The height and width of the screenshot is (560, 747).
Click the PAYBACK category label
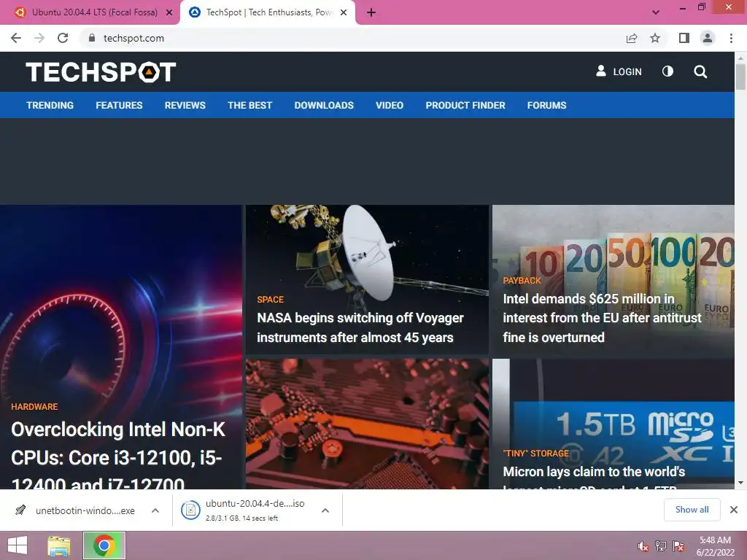[522, 281]
